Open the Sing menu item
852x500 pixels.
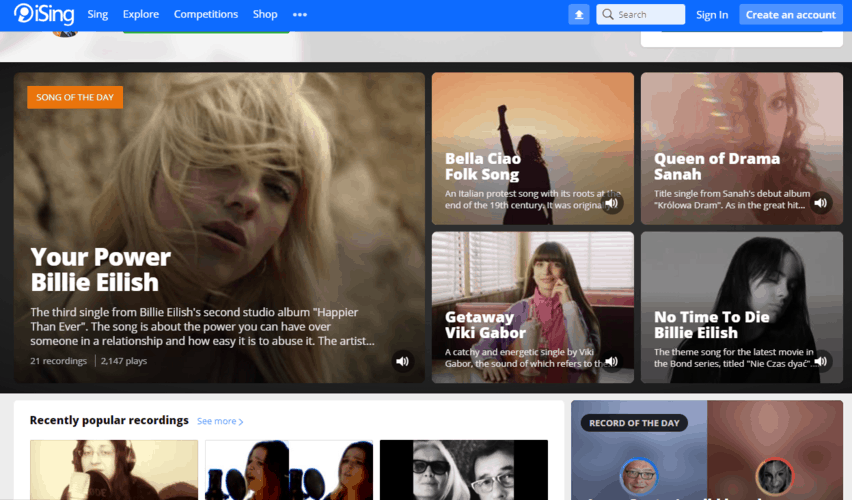[98, 15]
